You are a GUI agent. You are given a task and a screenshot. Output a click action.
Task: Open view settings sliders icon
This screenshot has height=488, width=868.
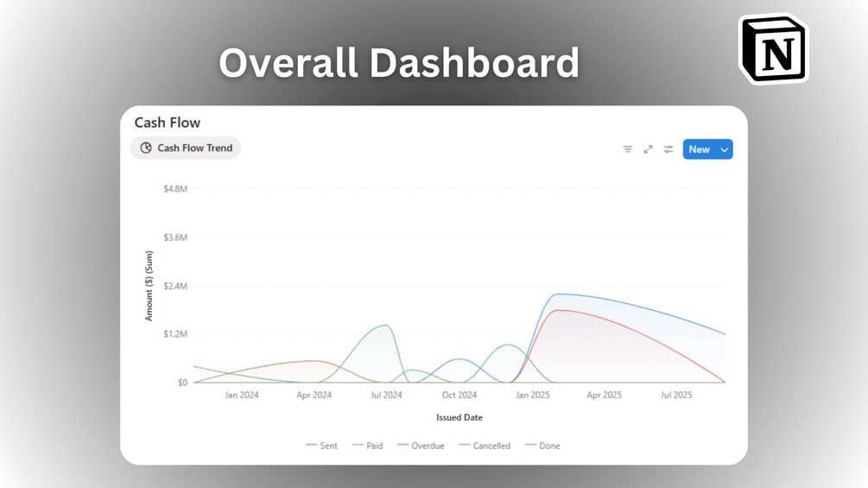click(668, 149)
